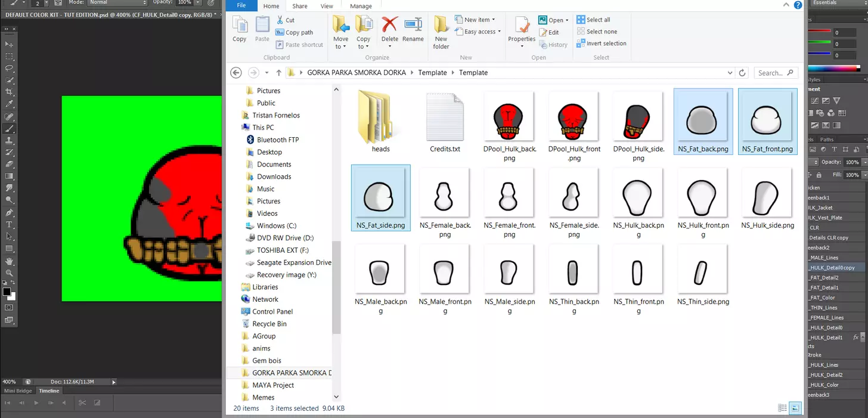Select the Crop tool in Photoshop toolbar

[x=9, y=92]
